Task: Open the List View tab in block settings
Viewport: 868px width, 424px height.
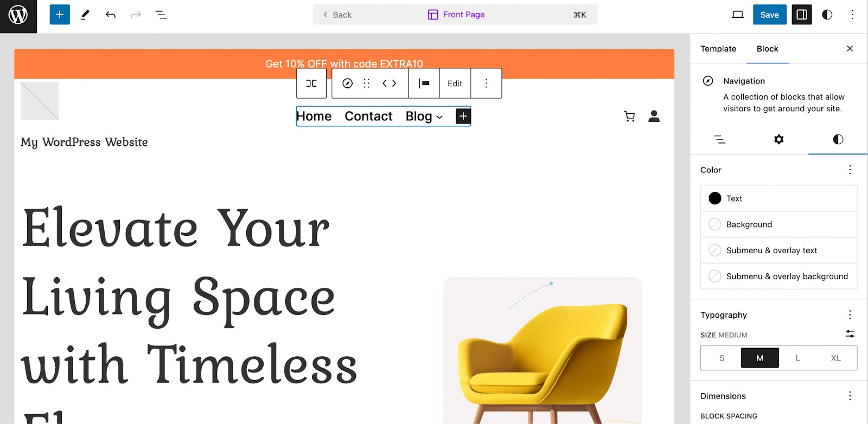Action: 720,139
